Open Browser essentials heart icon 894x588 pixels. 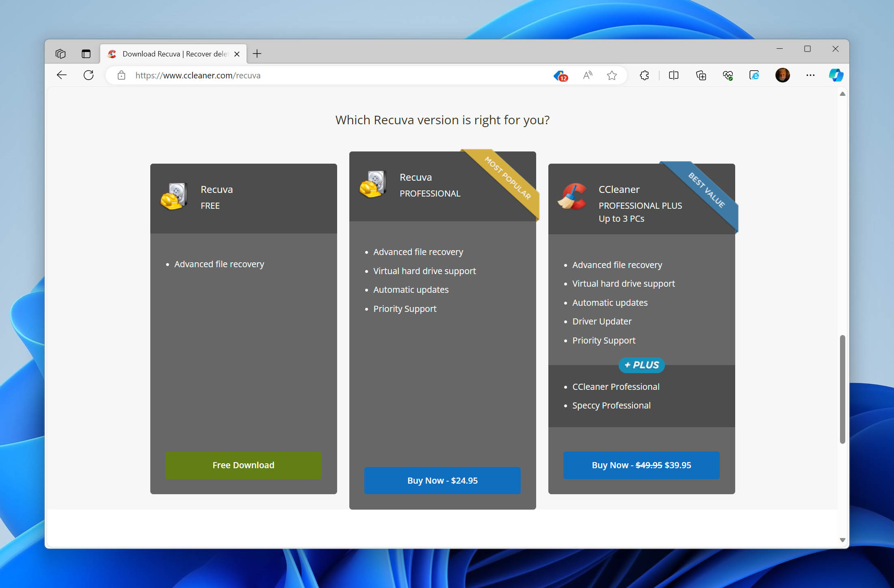727,75
